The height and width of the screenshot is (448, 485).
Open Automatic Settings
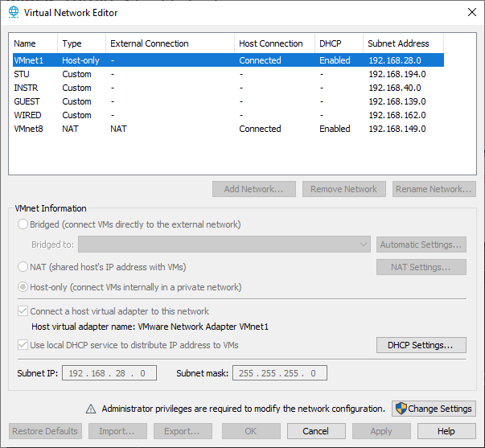[421, 245]
